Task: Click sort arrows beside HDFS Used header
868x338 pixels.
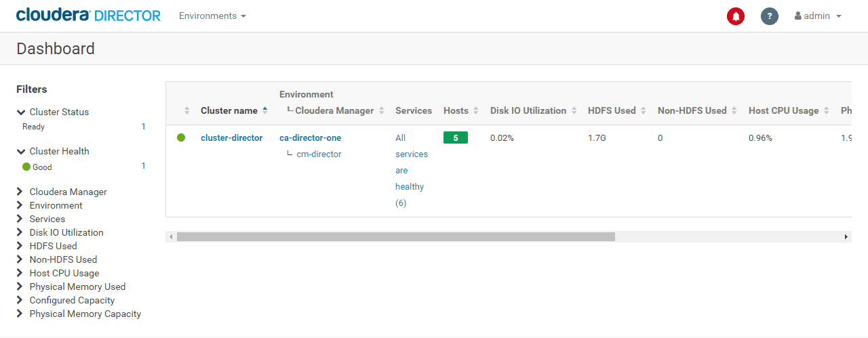Action: coord(644,110)
